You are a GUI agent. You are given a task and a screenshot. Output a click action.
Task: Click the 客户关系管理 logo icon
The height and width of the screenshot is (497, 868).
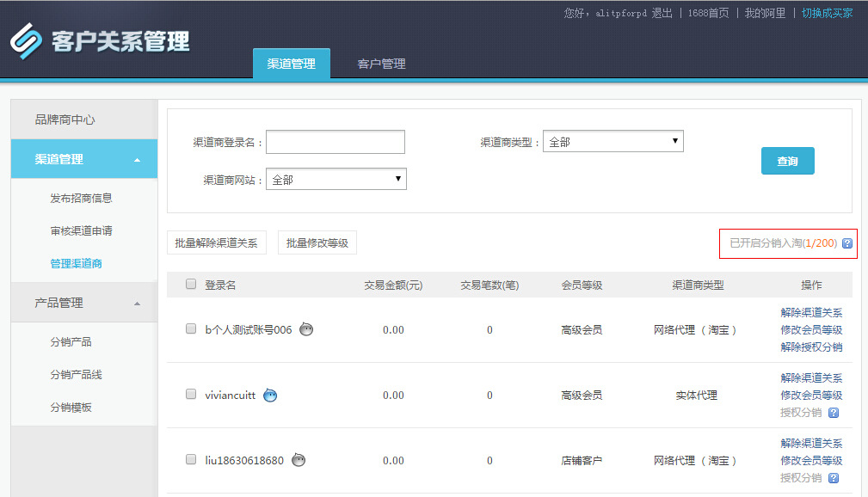click(x=23, y=38)
